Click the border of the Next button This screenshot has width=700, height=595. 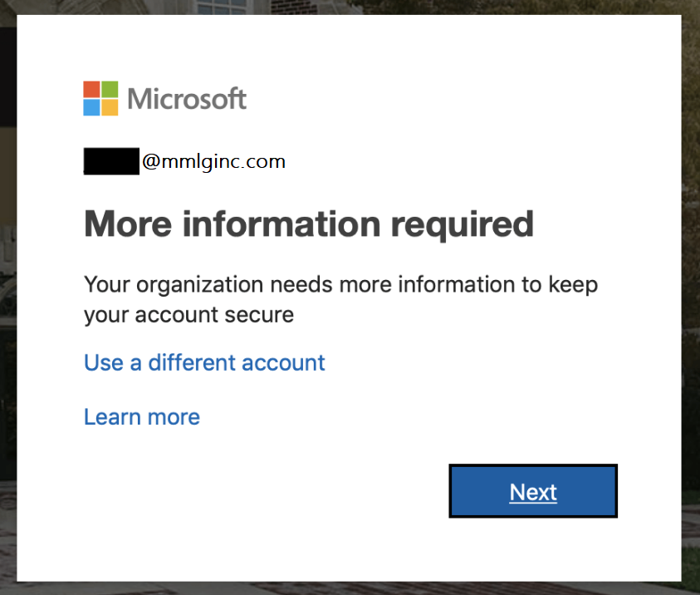point(533,467)
